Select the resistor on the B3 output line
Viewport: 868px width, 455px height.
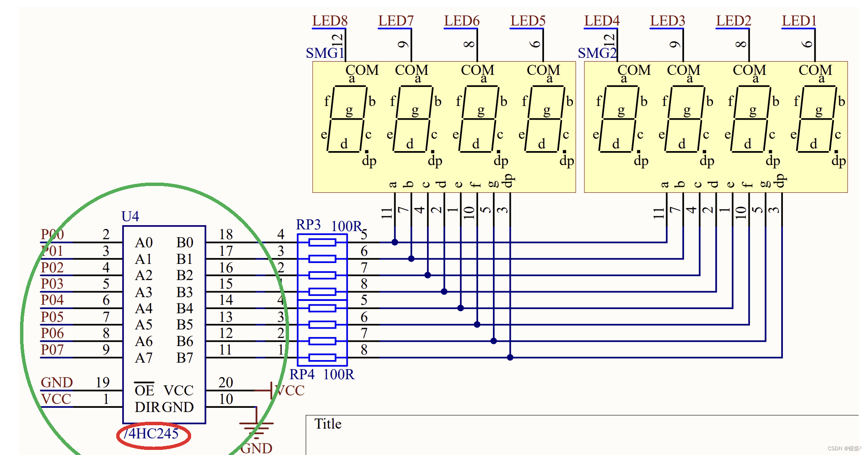(x=322, y=292)
